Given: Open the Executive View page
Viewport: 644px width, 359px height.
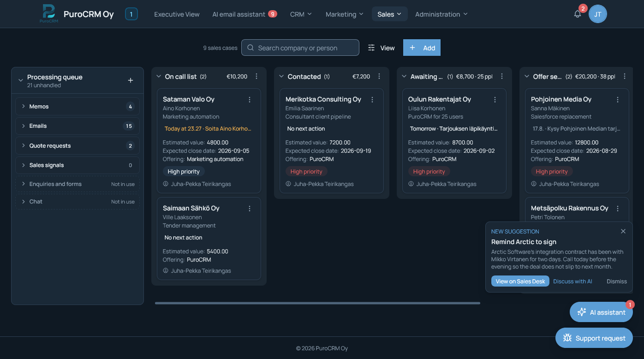Looking at the screenshot, I should (x=177, y=14).
